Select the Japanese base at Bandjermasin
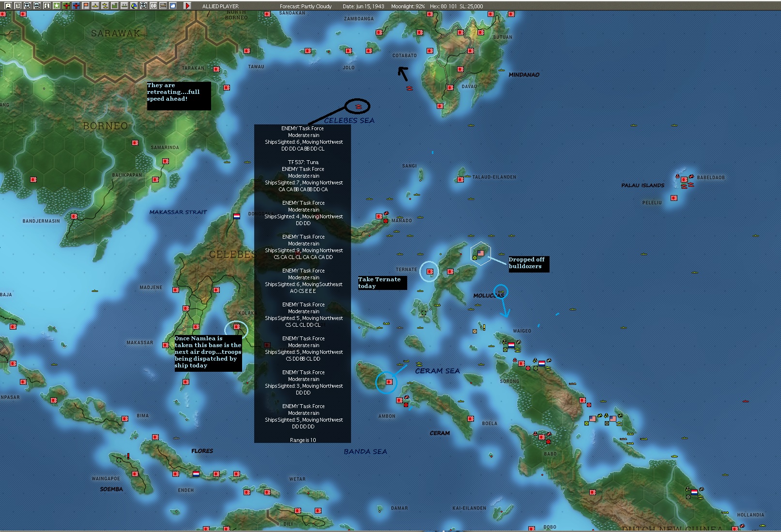Screen dimensions: 781x532 pos(74,216)
